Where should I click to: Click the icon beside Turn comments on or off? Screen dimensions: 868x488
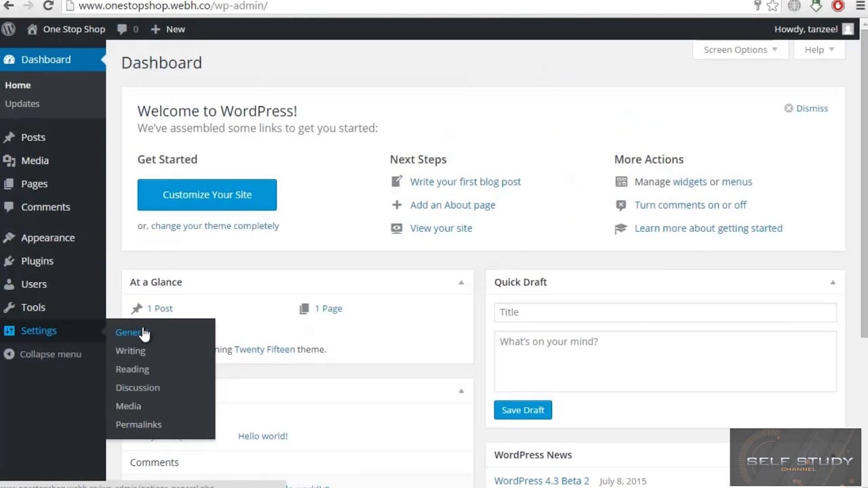tap(621, 205)
